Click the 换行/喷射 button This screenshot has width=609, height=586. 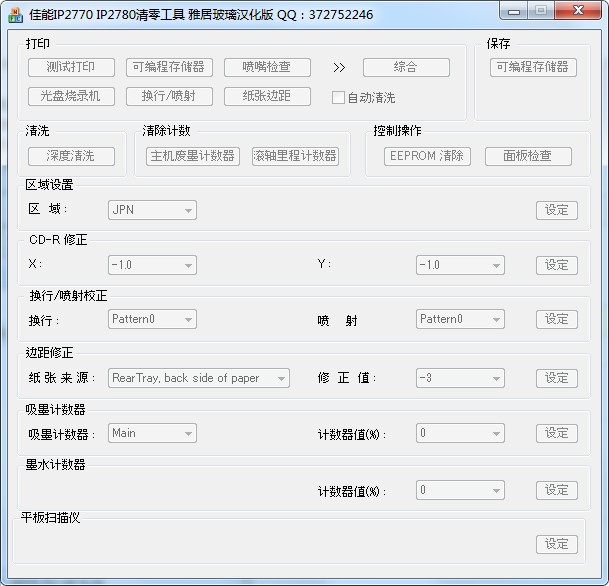click(169, 96)
